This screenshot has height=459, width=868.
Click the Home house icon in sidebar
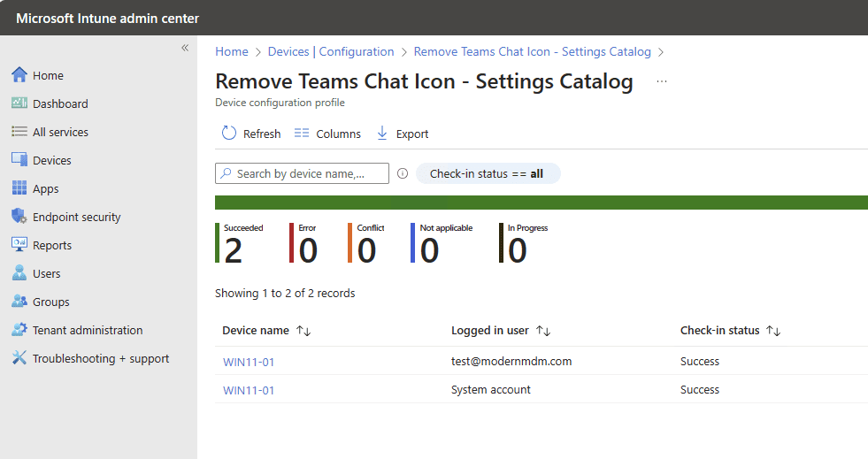pos(19,74)
